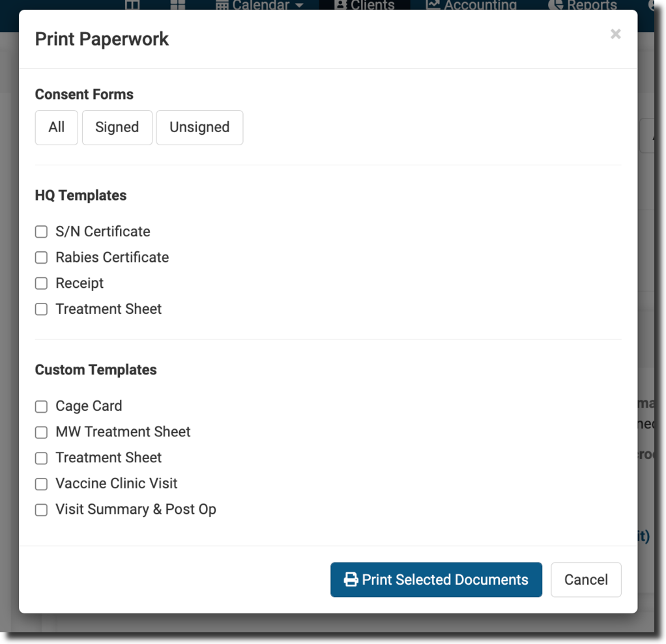Viewport: 666px width, 644px height.
Task: Choose Signed consent forms
Action: (x=117, y=127)
